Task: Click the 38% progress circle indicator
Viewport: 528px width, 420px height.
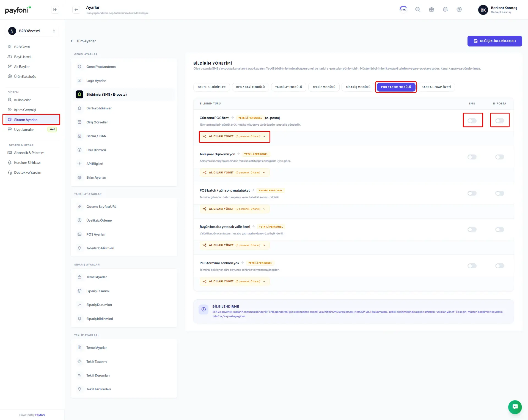Action: click(x=403, y=10)
